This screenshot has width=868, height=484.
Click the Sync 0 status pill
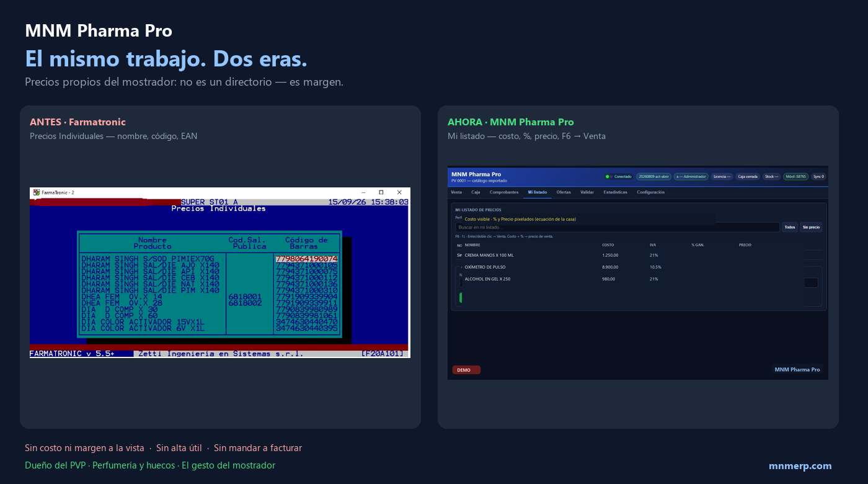pos(818,176)
